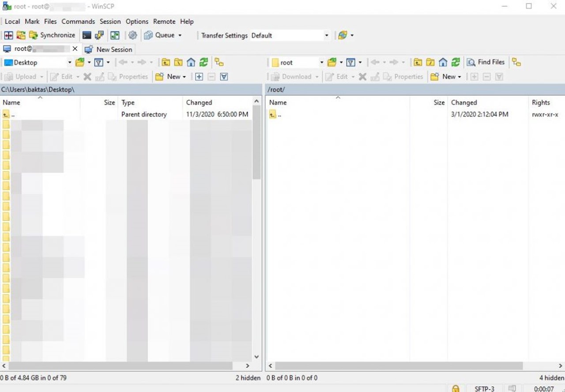Expand the Queue dropdown arrow
This screenshot has height=392, width=565.
pos(180,35)
